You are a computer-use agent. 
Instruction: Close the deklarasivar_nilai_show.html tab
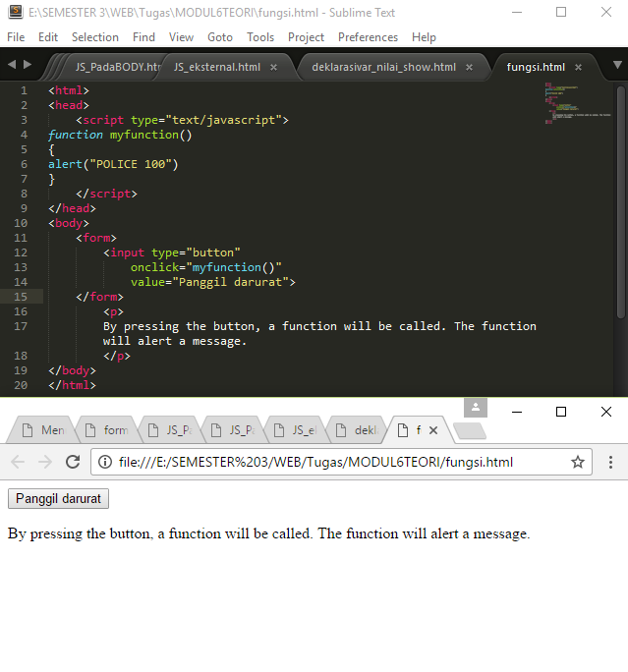pyautogui.click(x=469, y=67)
